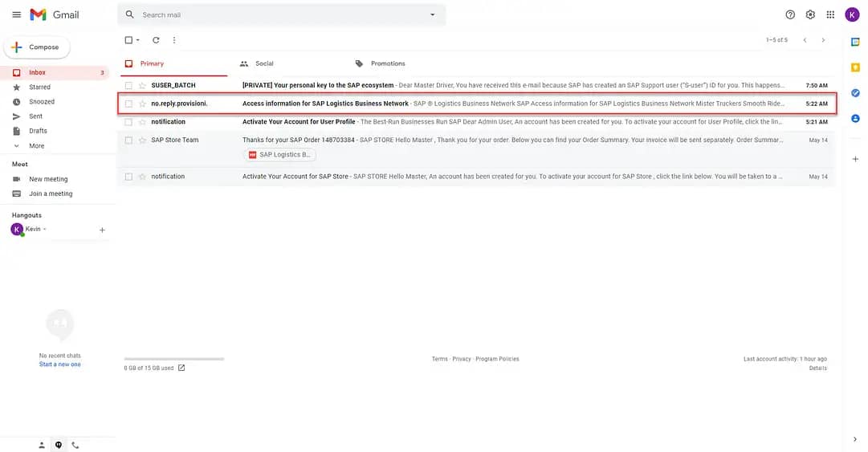The width and height of the screenshot is (868, 452).
Task: Open the main menu hamburger icon
Action: point(17,15)
